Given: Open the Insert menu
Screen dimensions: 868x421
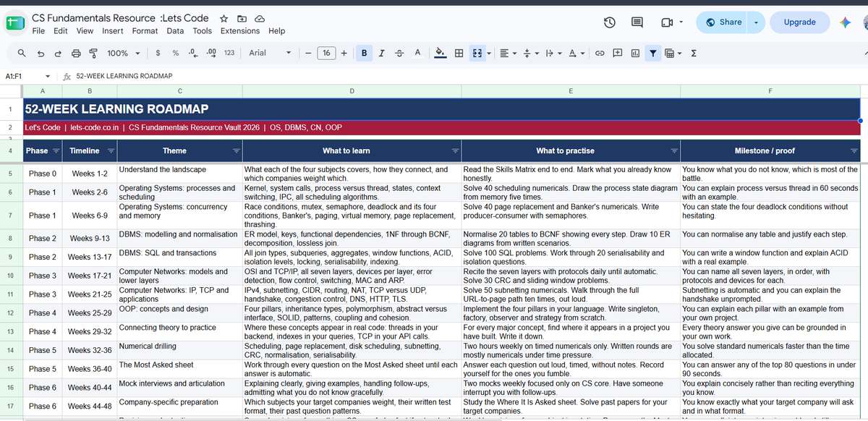Looking at the screenshot, I should [113, 31].
